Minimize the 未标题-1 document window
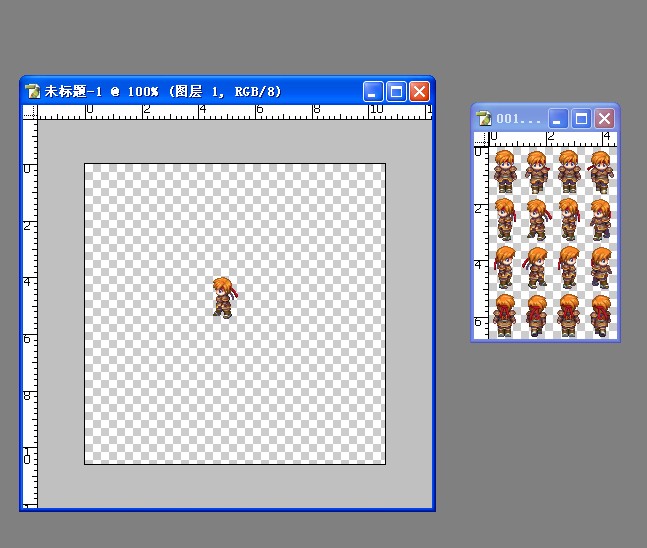The image size is (647, 548). 373,91
